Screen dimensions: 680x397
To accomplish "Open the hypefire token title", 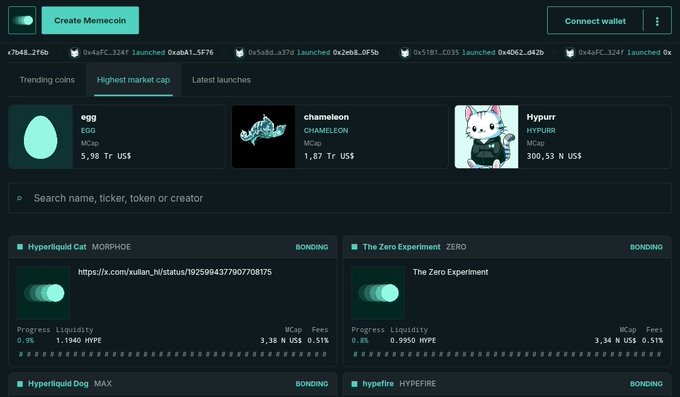I will (378, 384).
